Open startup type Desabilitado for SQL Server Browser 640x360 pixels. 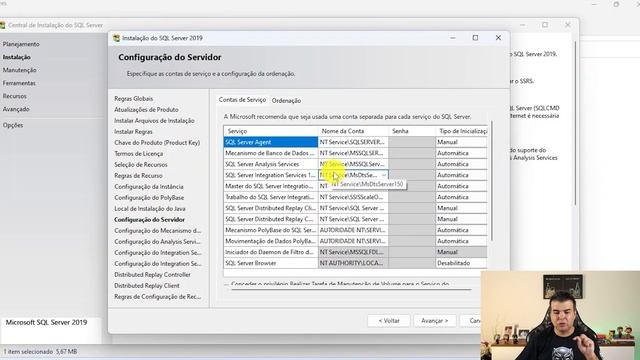[x=461, y=263]
